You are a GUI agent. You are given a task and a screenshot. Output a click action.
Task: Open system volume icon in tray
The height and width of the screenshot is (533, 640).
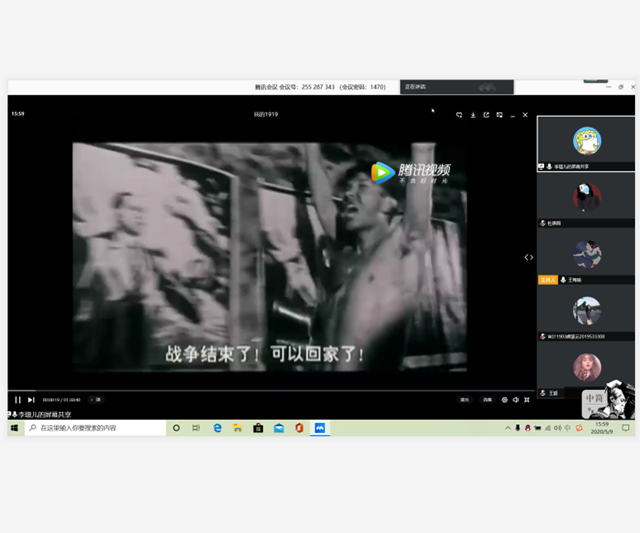(558, 428)
